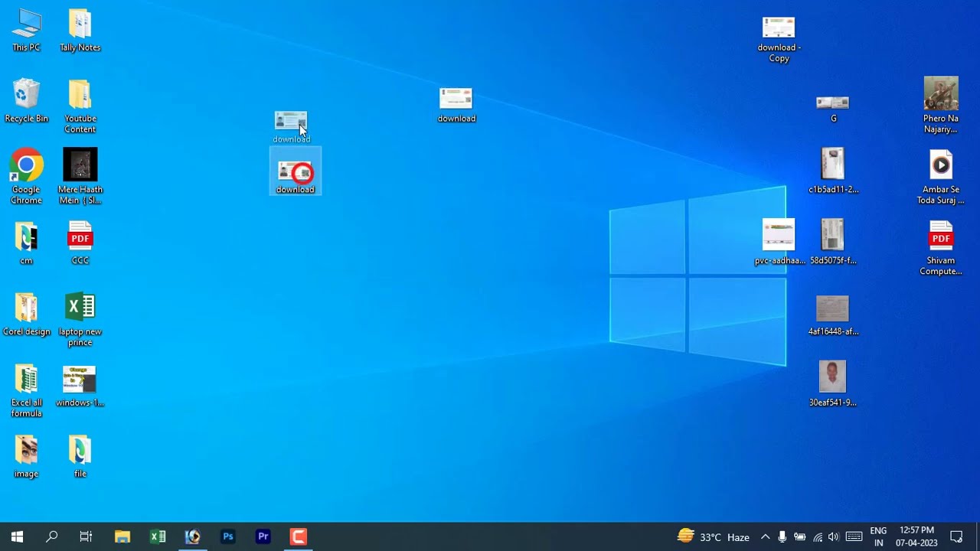Open the Windows Start menu

point(17,536)
